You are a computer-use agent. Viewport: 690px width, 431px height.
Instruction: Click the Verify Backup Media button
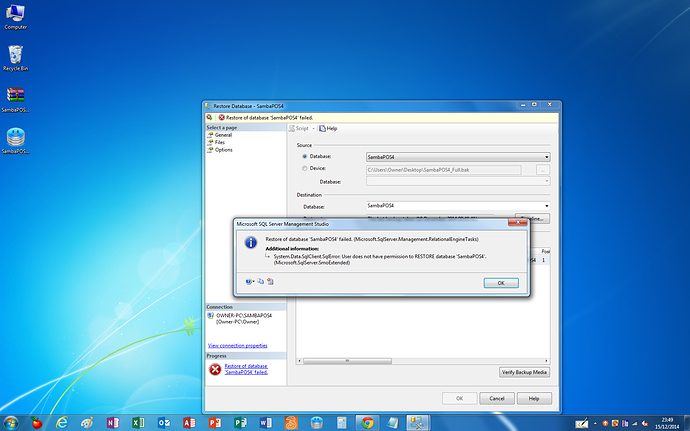pos(524,372)
